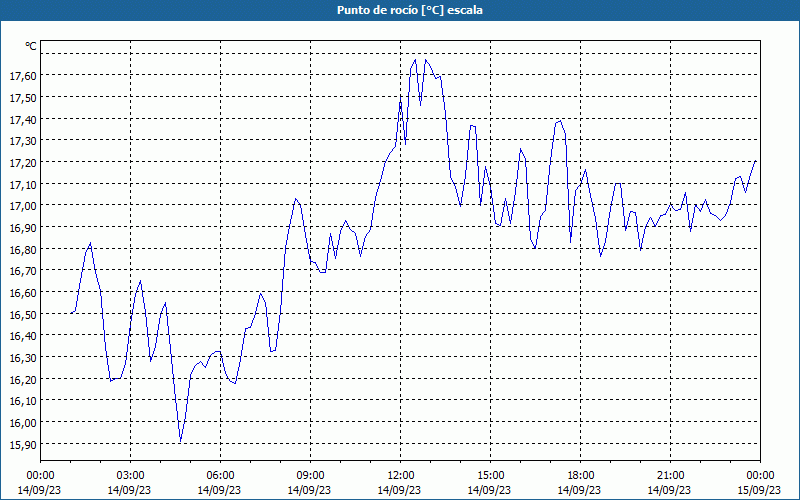
Task: Click the chart title 'Punto de rocío [°C] escala'
Action: tap(410, 10)
